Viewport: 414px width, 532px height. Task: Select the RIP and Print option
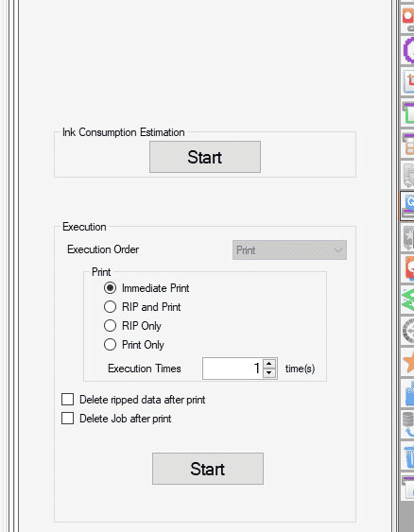tap(110, 307)
